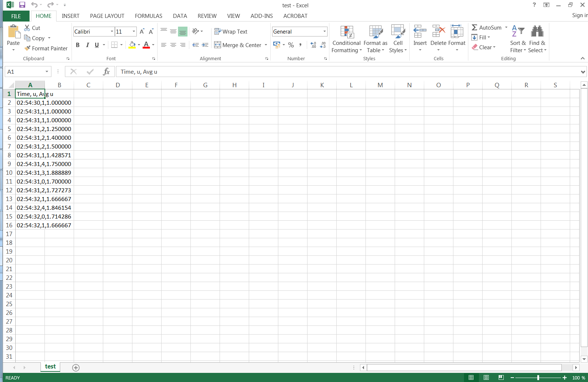Open the FILE tab
Screen dimensions: 588x382
coord(16,16)
